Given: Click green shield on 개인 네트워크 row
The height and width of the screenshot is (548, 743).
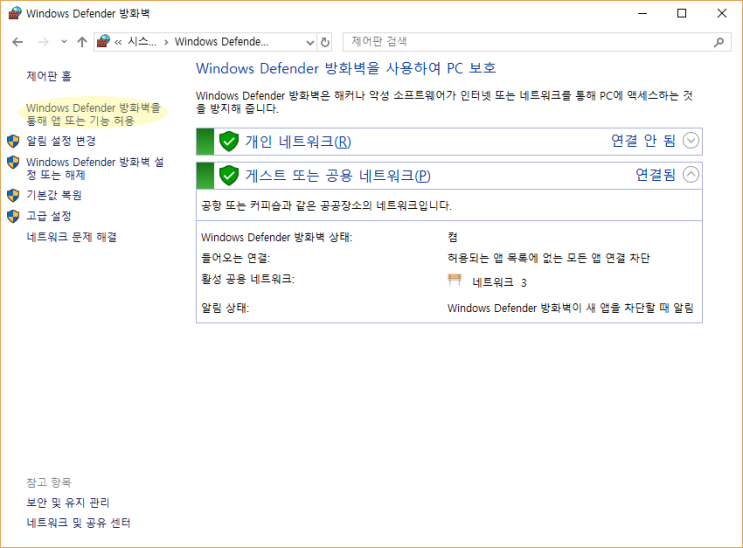Looking at the screenshot, I should [229, 141].
